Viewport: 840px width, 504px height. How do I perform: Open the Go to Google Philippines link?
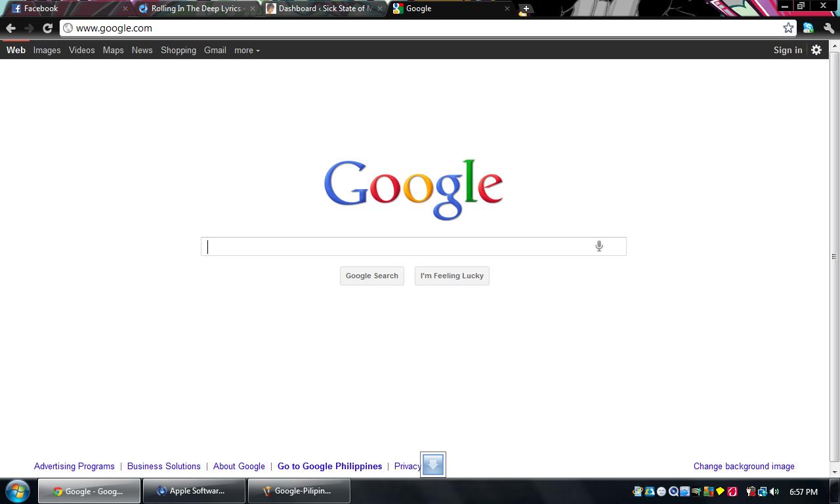[329, 466]
